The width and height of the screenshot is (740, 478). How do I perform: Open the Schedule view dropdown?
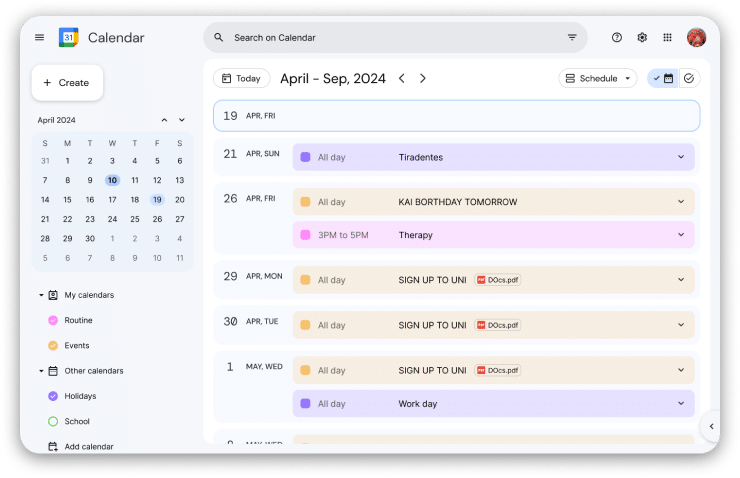597,78
